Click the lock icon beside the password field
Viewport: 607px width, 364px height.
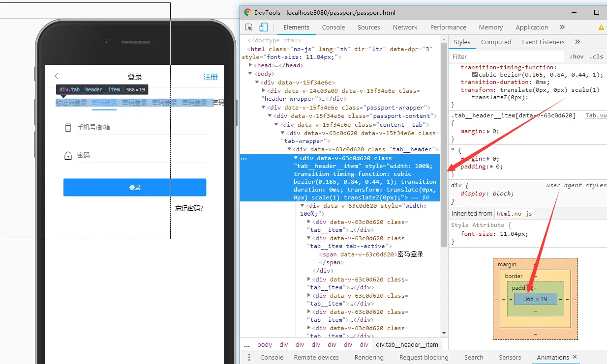(68, 156)
